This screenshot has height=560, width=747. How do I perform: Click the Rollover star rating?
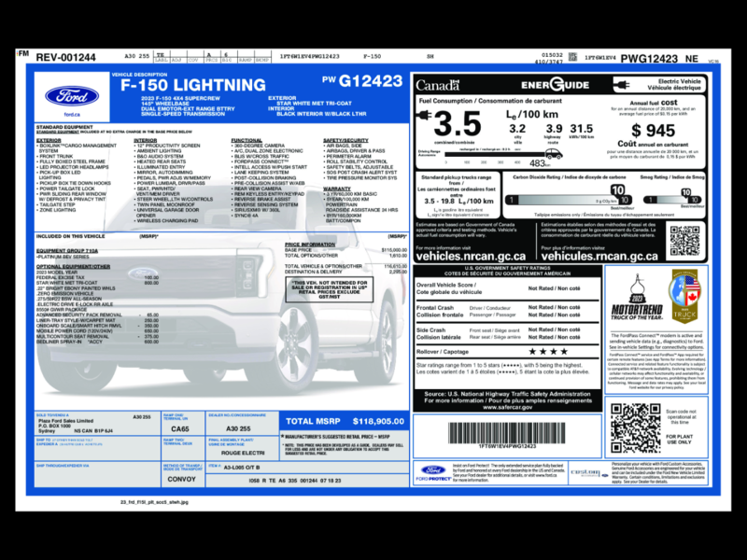point(548,352)
